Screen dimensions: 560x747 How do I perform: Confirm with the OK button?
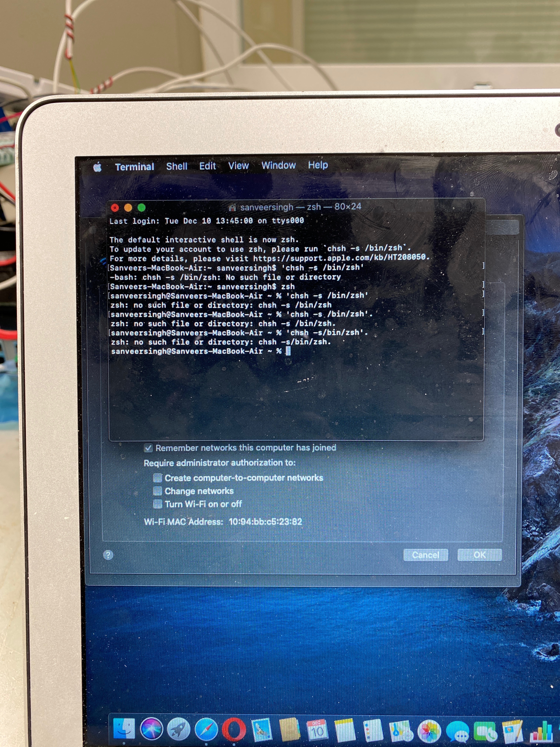(x=479, y=555)
